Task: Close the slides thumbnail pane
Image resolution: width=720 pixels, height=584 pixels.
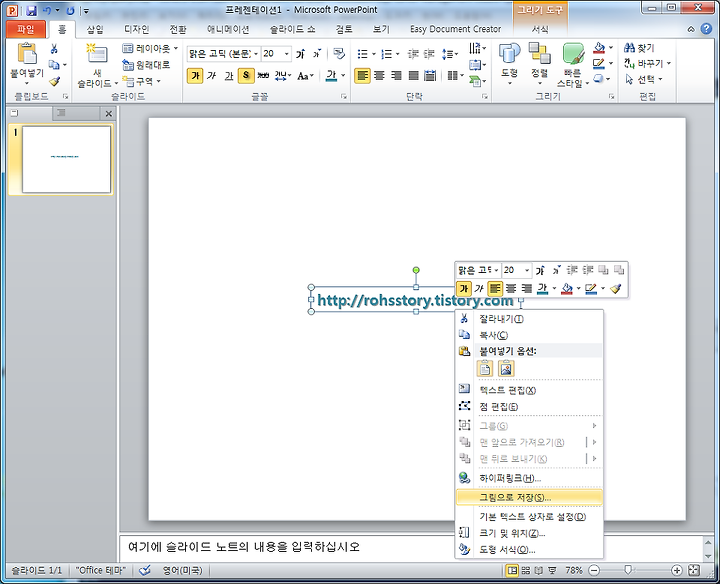Action: click(108, 113)
